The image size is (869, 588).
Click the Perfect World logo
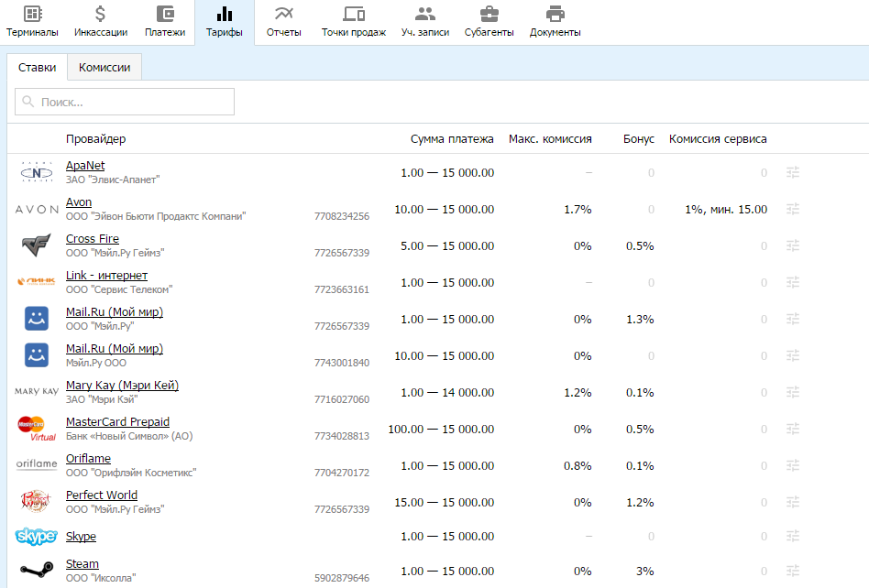(x=36, y=501)
